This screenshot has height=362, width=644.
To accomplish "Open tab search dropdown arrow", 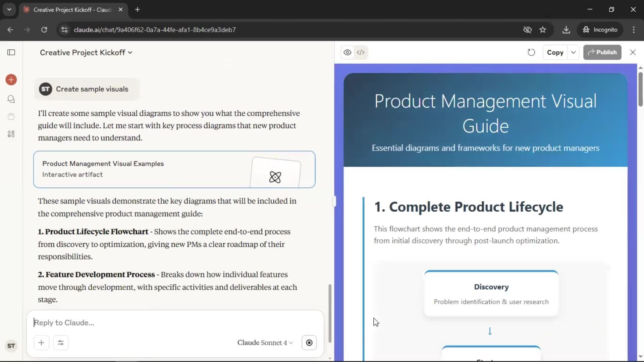I will click(x=9, y=9).
